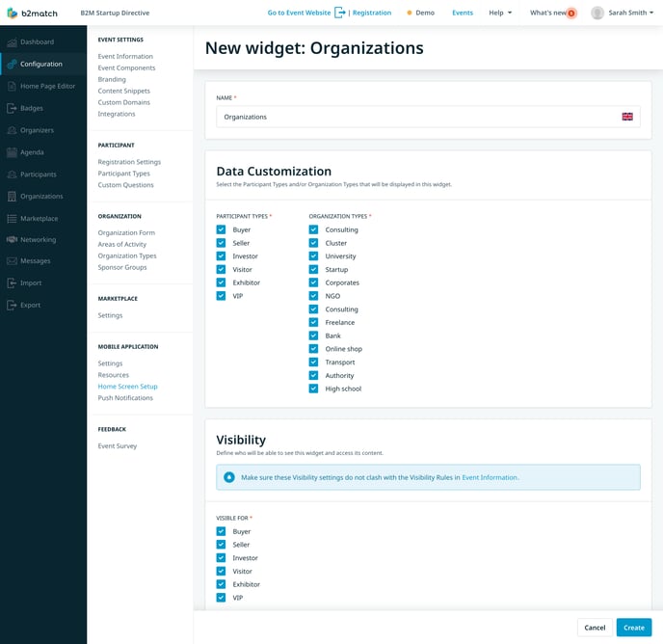Open Home Screen Setup settings
Screen dimensions: 663x644
tap(127, 387)
